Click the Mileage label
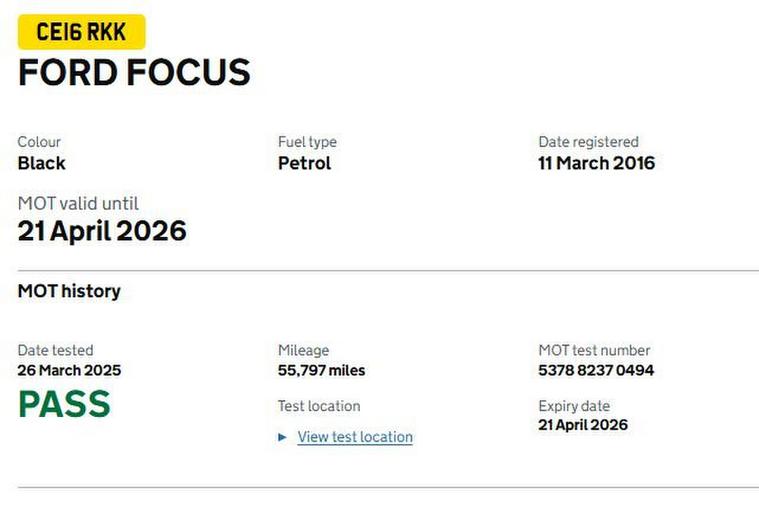The width and height of the screenshot is (759, 507). click(303, 350)
